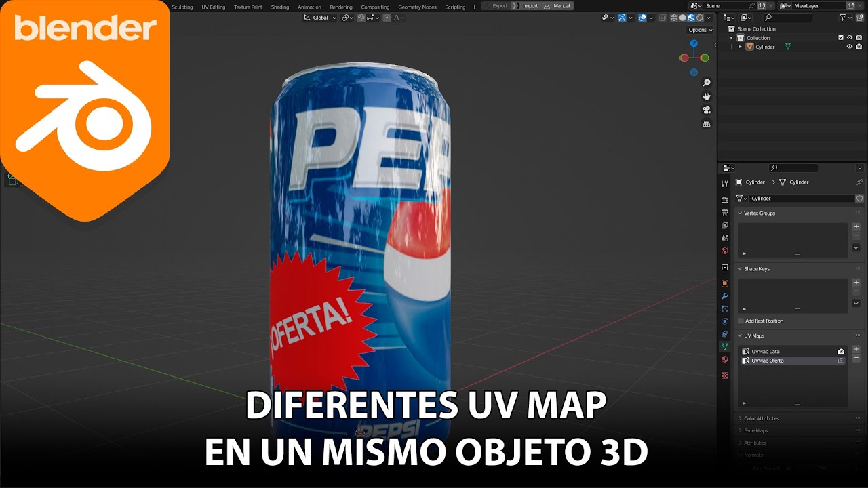Viewport: 868px width, 488px height.
Task: Collapse the Vertex Groups panel
Action: (740, 213)
